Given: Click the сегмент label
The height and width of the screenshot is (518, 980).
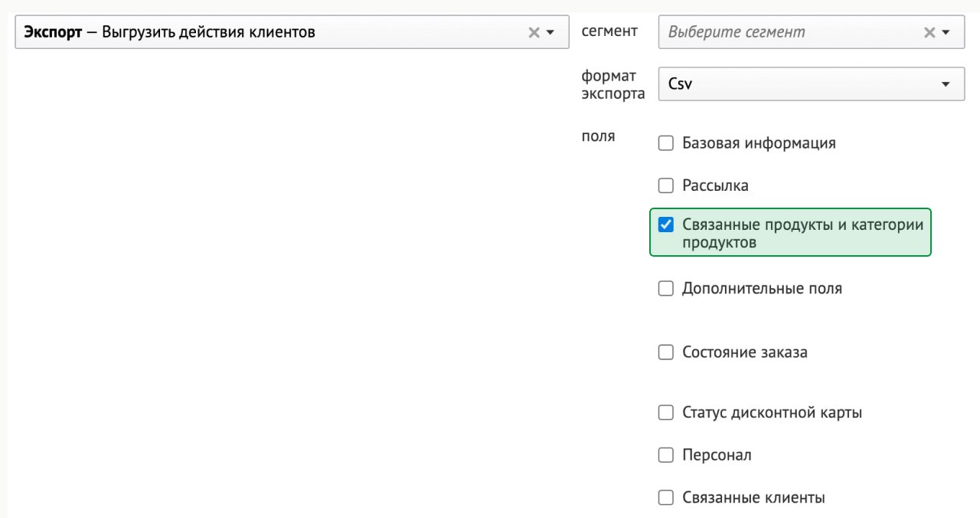Looking at the screenshot, I should (x=609, y=31).
